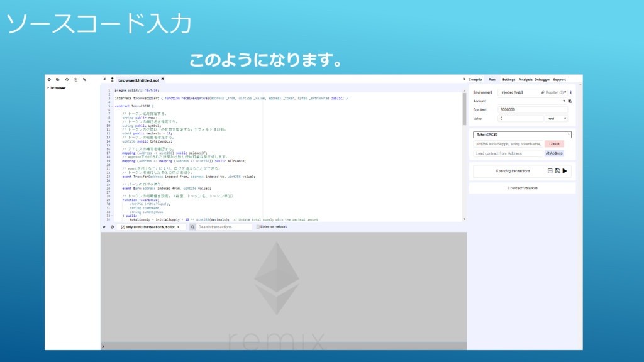The image size is (644, 362).
Task: Clear the terminal with the circle icon
Action: click(x=112, y=227)
